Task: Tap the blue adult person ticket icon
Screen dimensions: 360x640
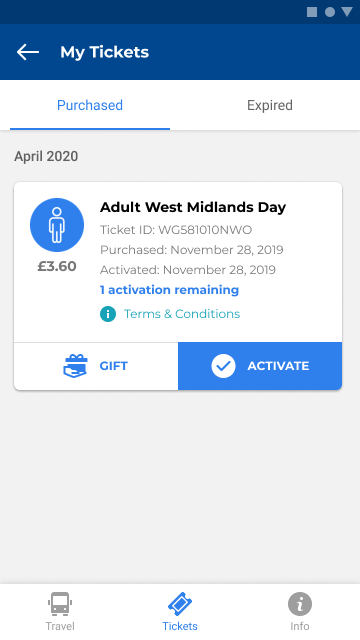Action: [57, 225]
